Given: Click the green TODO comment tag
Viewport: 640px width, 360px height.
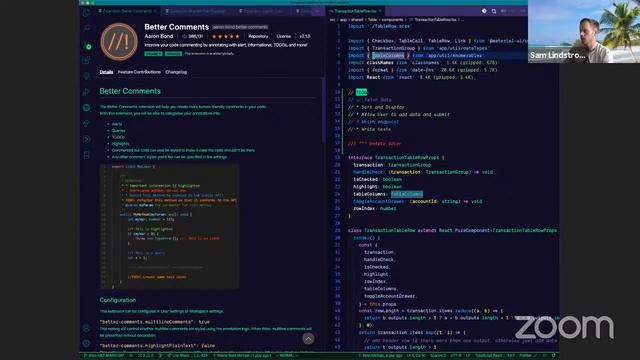Looking at the screenshot, I should 361,93.
